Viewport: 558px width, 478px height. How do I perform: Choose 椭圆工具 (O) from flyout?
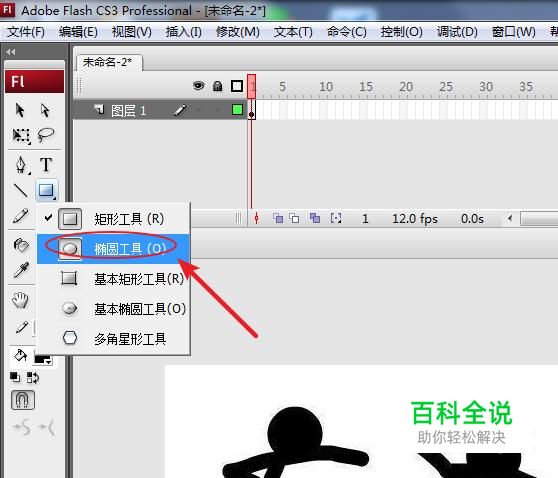(114, 249)
